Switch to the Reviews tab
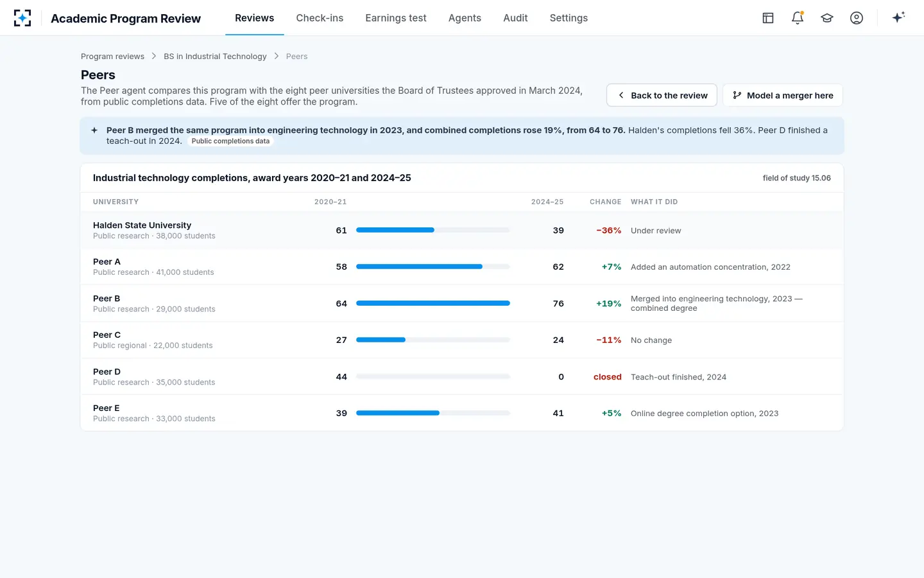The image size is (924, 578). point(254,18)
